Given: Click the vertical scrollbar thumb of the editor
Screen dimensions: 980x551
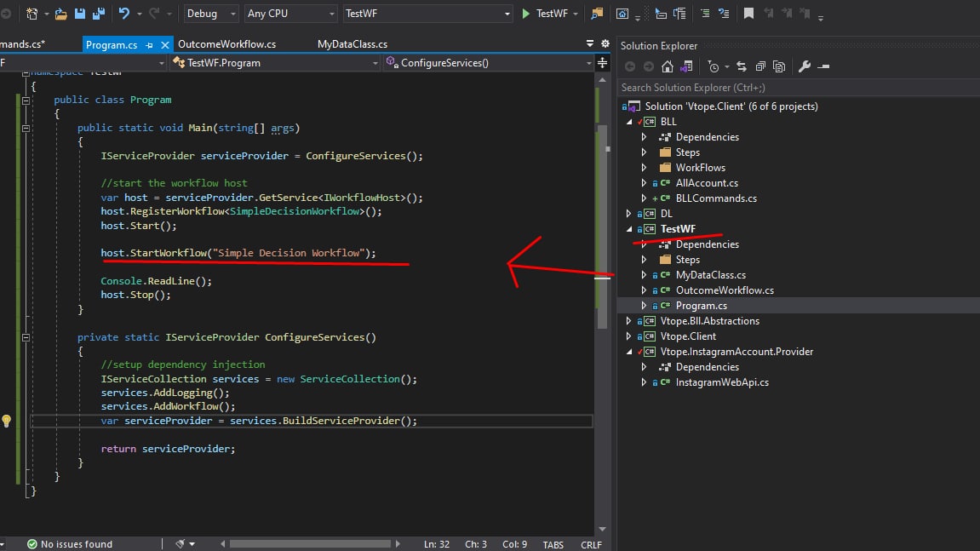Looking at the screenshot, I should coord(603,227).
